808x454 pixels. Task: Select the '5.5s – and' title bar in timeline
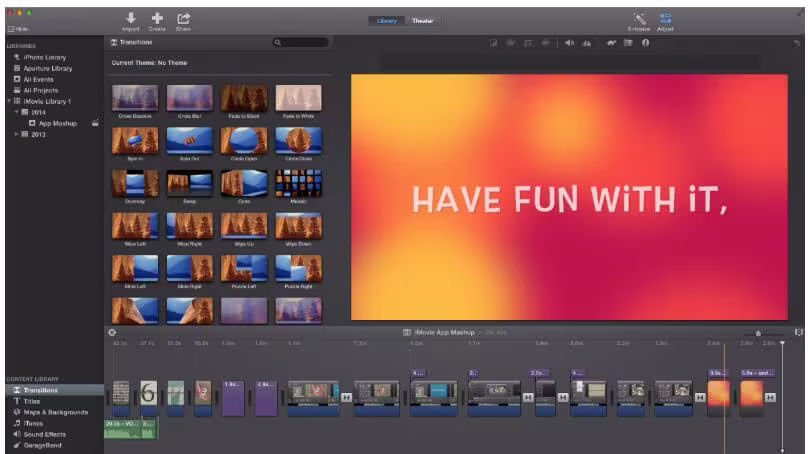(758, 373)
